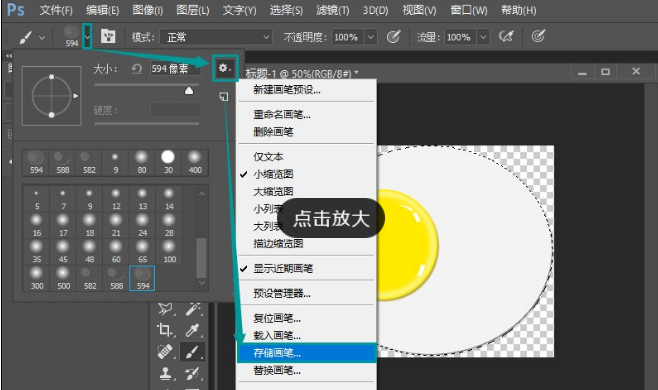Switch brush view to 大缩览图
The height and width of the screenshot is (390, 658).
(x=273, y=192)
